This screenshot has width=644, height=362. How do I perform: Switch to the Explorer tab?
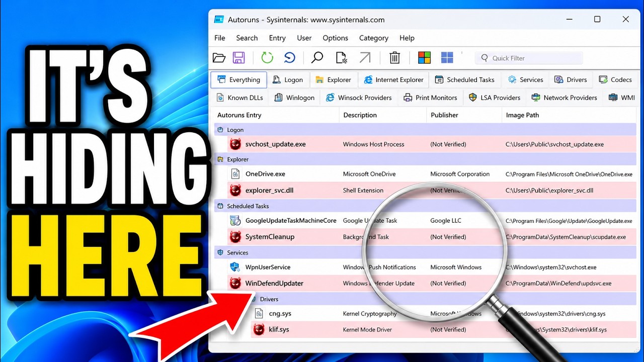point(333,79)
